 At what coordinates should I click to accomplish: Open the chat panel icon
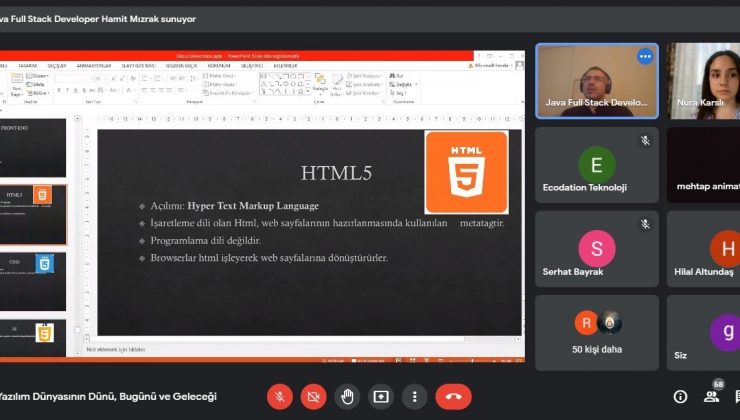pyautogui.click(x=737, y=397)
